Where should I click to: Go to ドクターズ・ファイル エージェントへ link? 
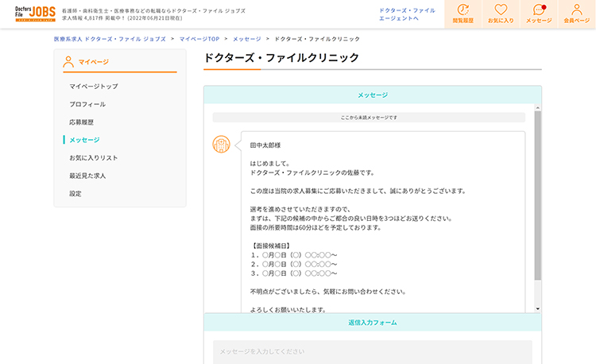[x=407, y=14]
